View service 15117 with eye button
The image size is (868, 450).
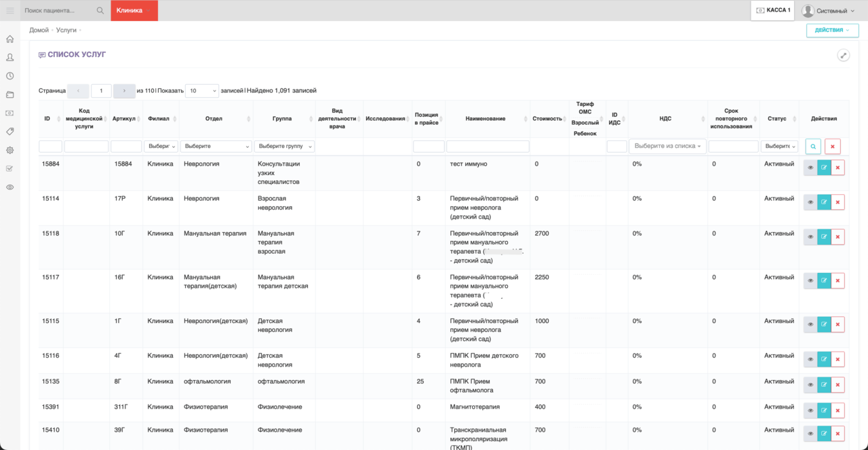[810, 281]
